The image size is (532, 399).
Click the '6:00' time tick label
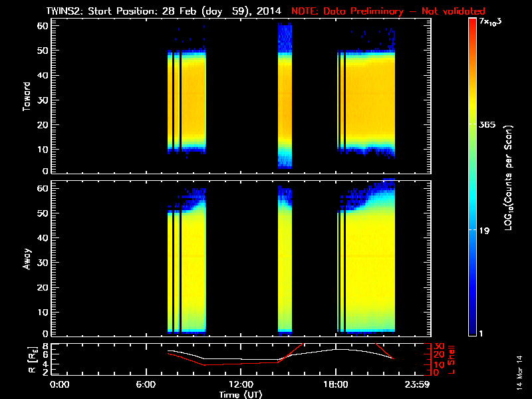point(146,384)
